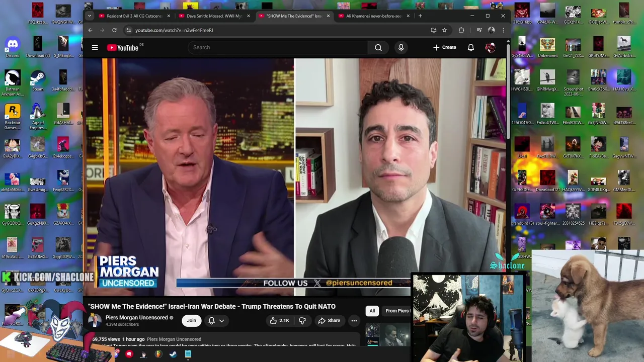Select tumblr_c76 desktop image file
The image size is (644, 362).
[x=624, y=14]
